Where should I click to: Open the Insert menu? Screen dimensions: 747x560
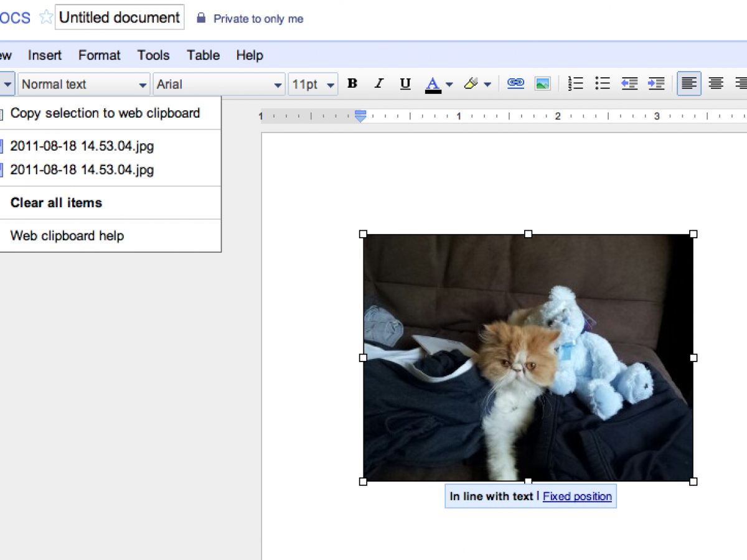45,55
